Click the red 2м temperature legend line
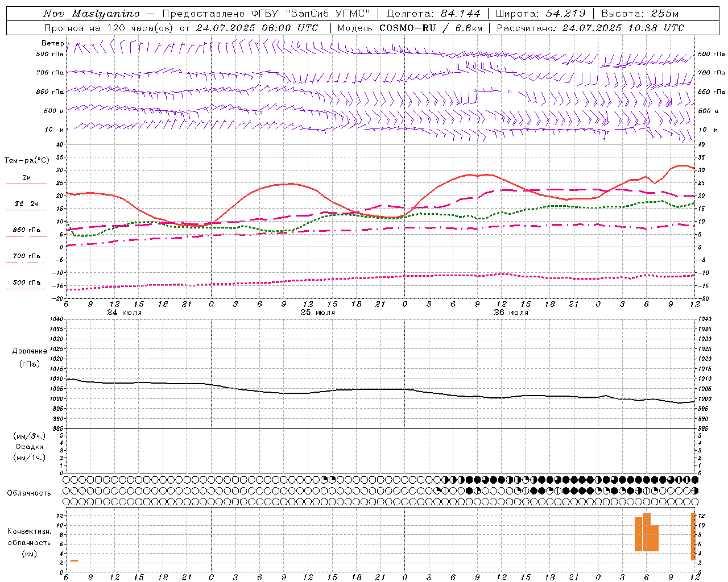 point(26,184)
